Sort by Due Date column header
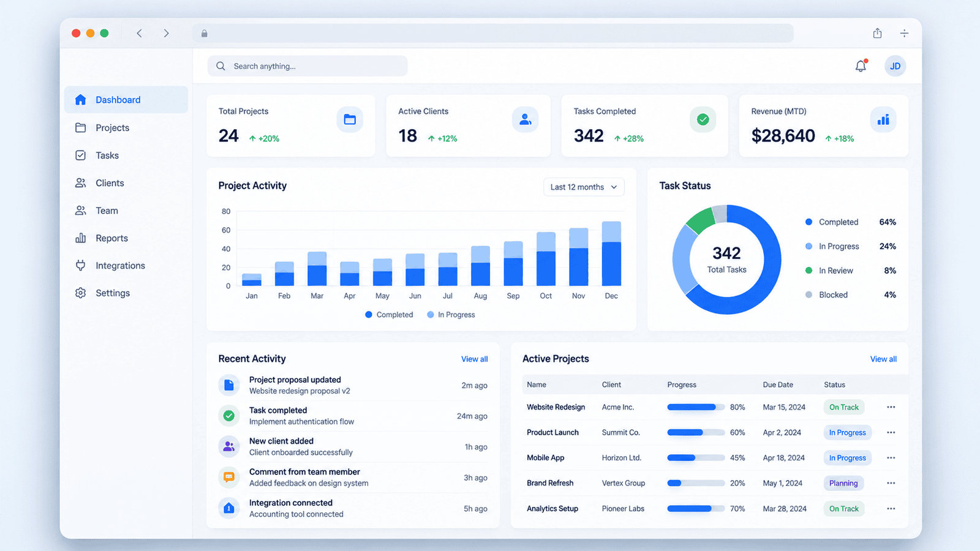Viewport: 980px width, 551px height. coord(778,385)
